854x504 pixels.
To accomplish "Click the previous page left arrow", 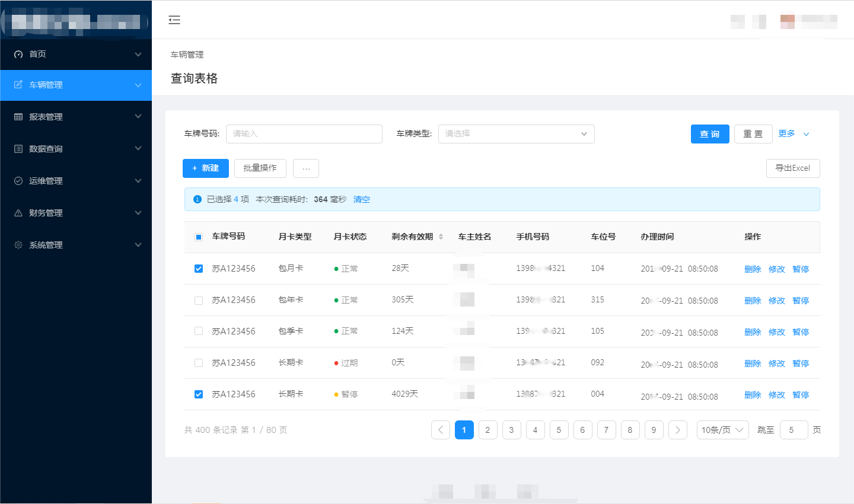I will click(x=440, y=430).
